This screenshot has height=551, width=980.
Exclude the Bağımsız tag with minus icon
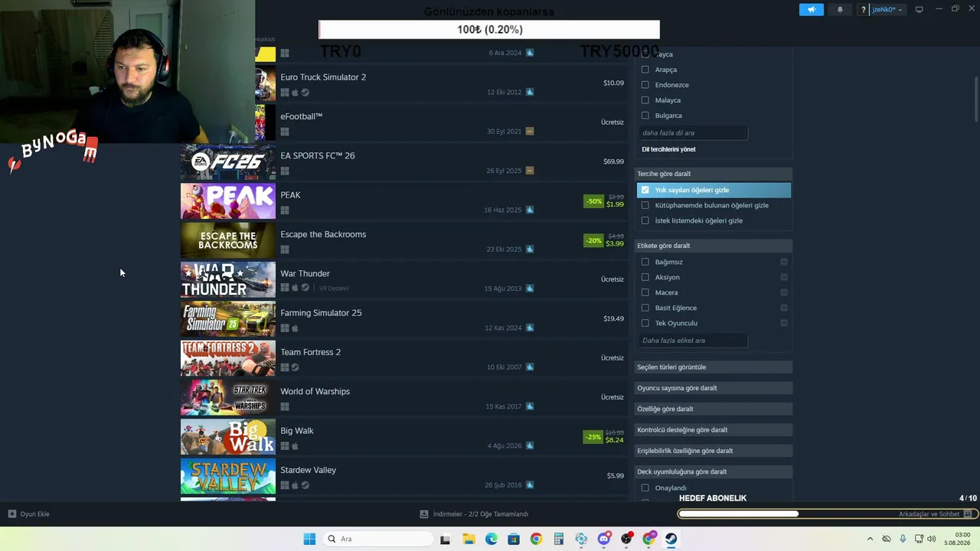click(784, 262)
